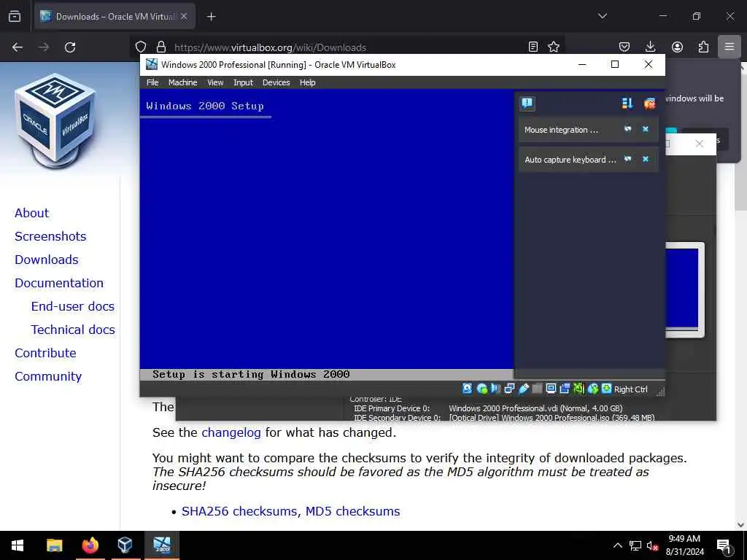Open the Firefox hamburger application menu
The image size is (747, 560).
pos(729,47)
